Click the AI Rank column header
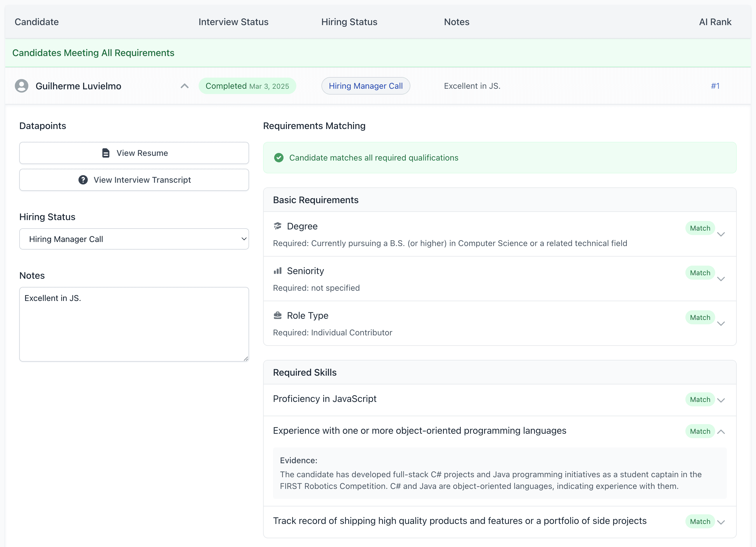 715,22
